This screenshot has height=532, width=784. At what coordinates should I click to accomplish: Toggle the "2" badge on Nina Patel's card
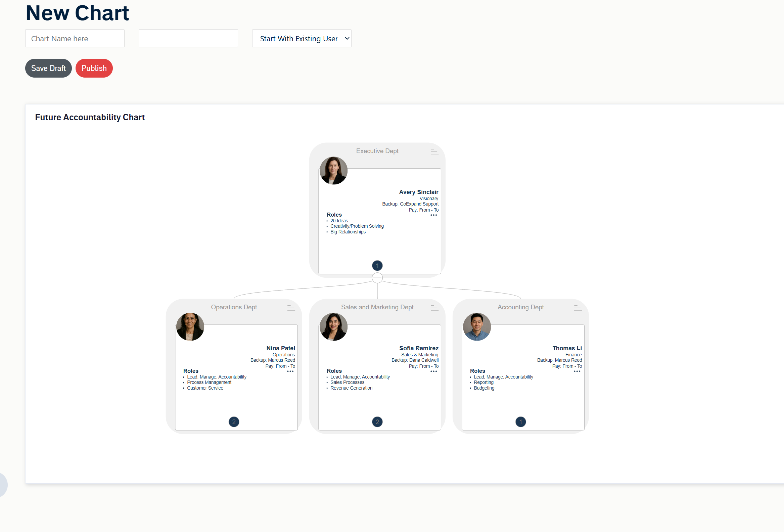(234, 422)
